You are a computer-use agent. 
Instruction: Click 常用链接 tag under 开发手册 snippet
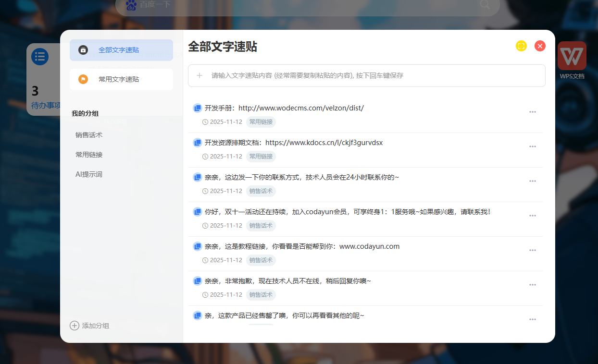click(261, 122)
